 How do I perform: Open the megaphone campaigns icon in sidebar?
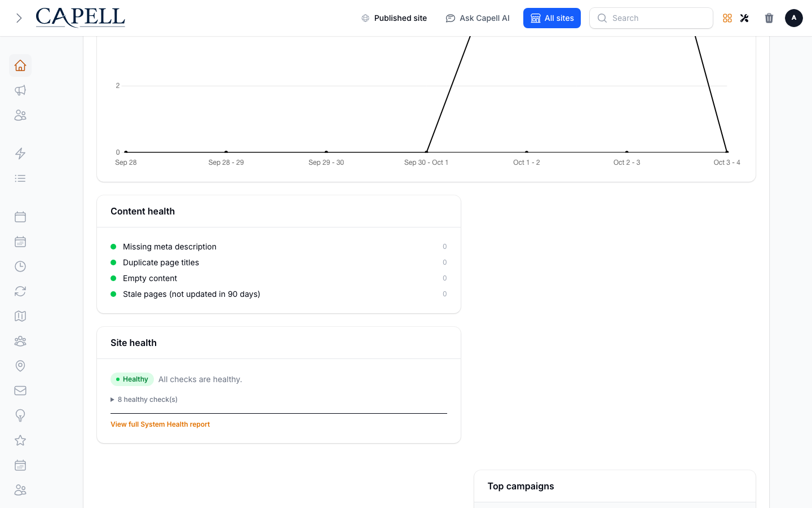[x=20, y=90]
